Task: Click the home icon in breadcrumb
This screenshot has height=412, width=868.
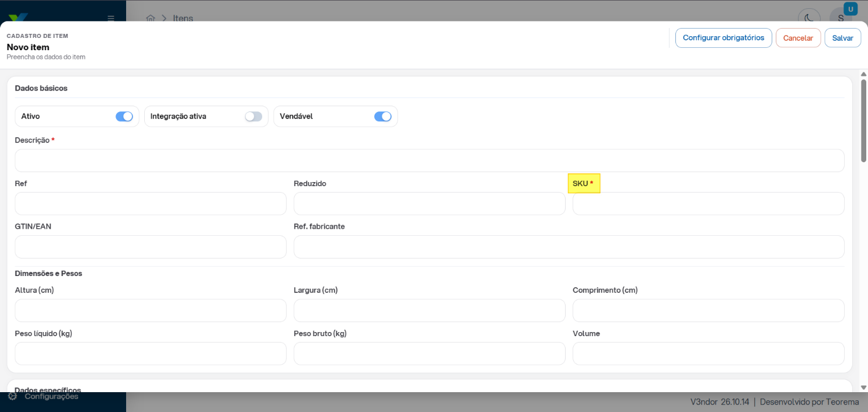Action: [x=151, y=18]
